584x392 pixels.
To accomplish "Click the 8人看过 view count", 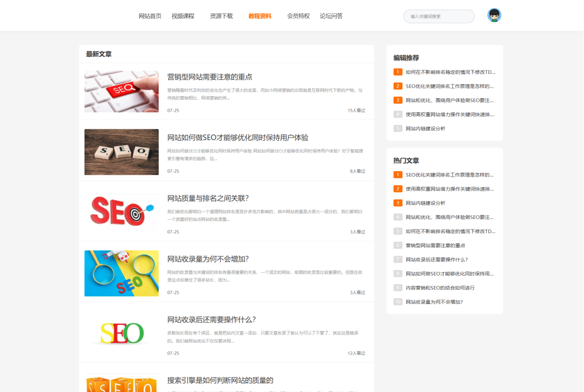I will click(358, 171).
